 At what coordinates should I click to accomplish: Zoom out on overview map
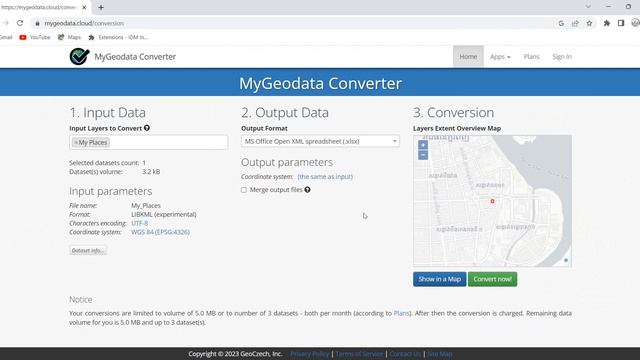(423, 155)
